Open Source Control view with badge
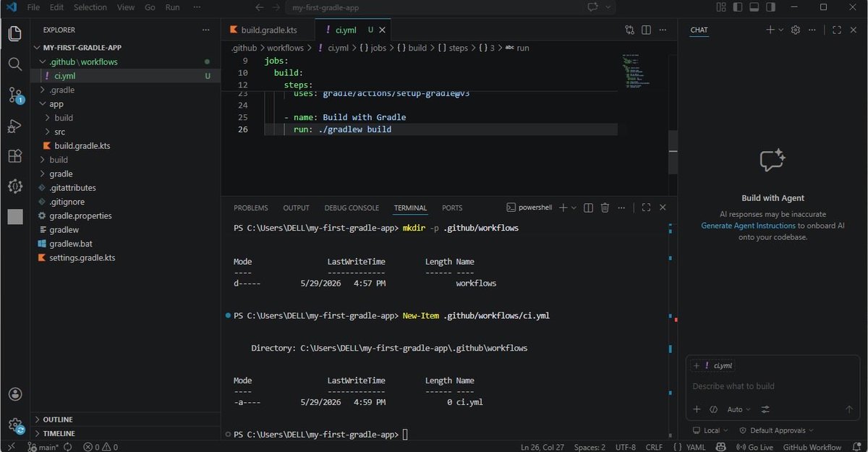Viewport: 868px width, 452px height. [x=15, y=95]
